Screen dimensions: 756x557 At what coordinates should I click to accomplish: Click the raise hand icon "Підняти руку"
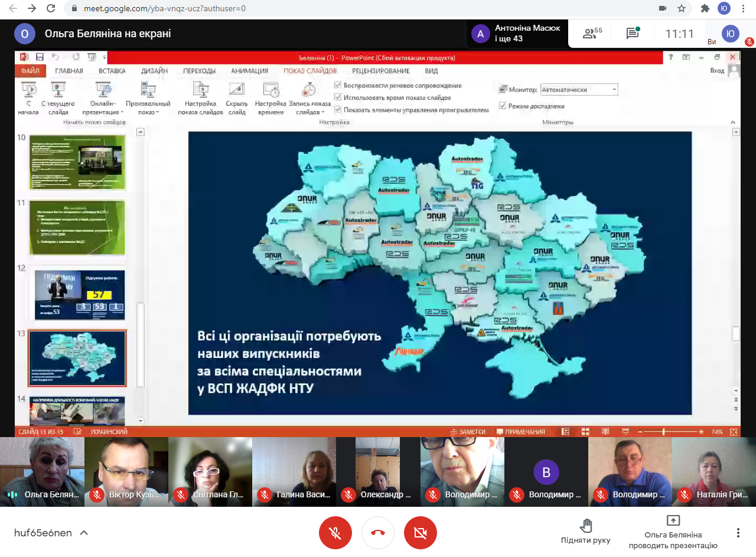tap(586, 525)
